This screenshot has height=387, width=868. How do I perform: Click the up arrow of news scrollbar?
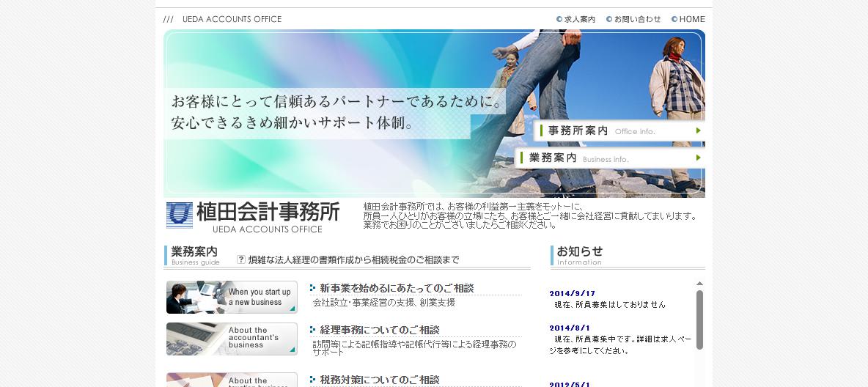699,284
